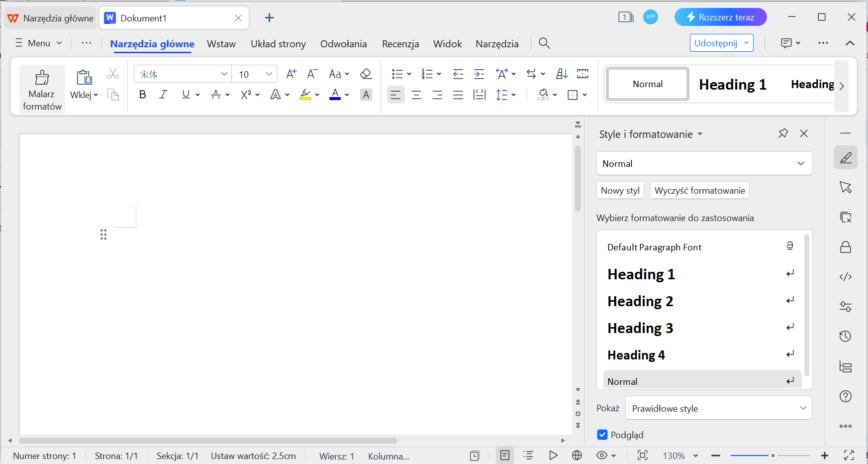This screenshot has height=464, width=868.
Task: Click the copy icon below scissors
Action: point(113,95)
